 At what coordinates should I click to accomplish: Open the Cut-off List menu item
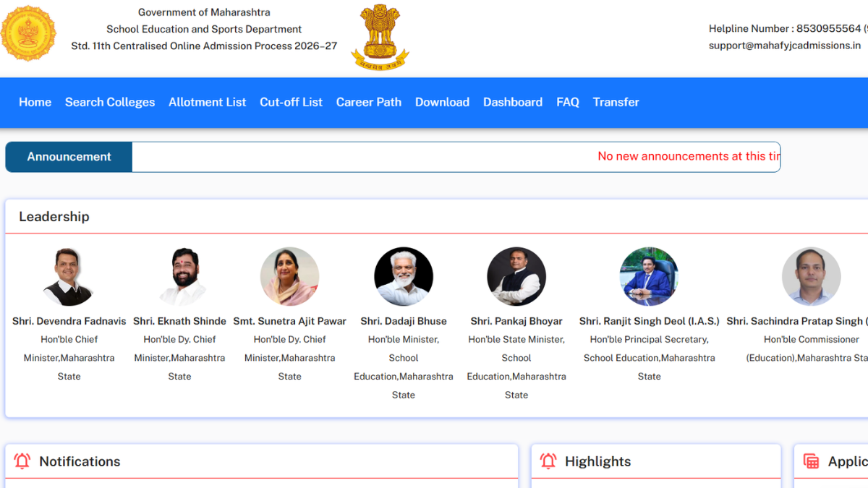pyautogui.click(x=291, y=102)
